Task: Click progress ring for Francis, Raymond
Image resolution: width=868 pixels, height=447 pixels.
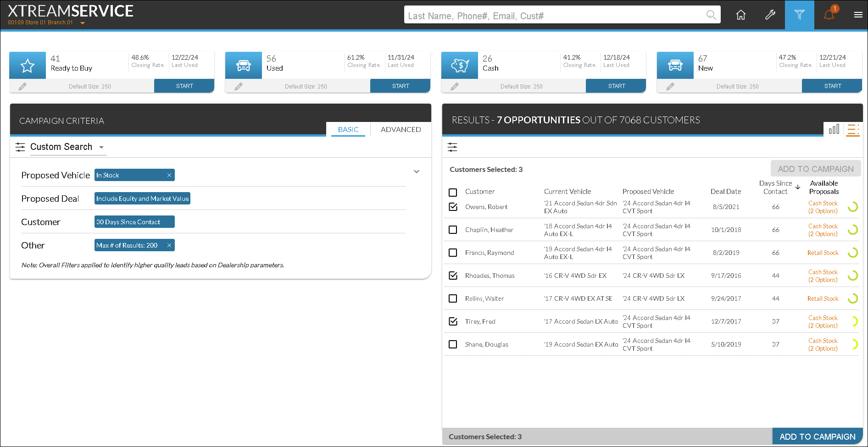Action: click(x=852, y=253)
